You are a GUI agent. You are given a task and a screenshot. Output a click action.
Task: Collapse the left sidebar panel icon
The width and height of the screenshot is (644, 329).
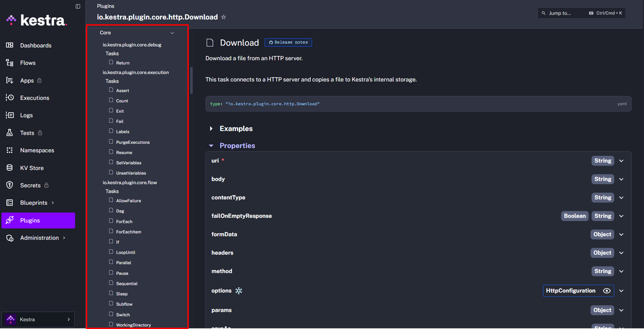point(78,6)
